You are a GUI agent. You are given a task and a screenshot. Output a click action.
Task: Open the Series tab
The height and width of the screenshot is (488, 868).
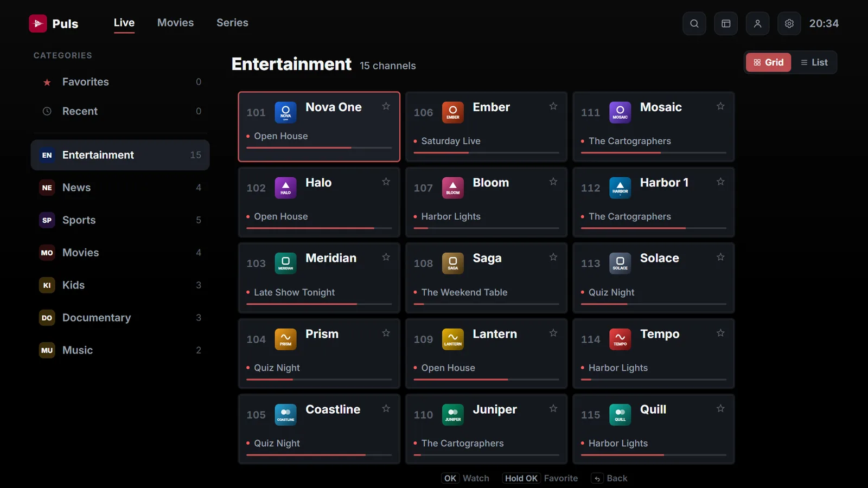pos(232,23)
